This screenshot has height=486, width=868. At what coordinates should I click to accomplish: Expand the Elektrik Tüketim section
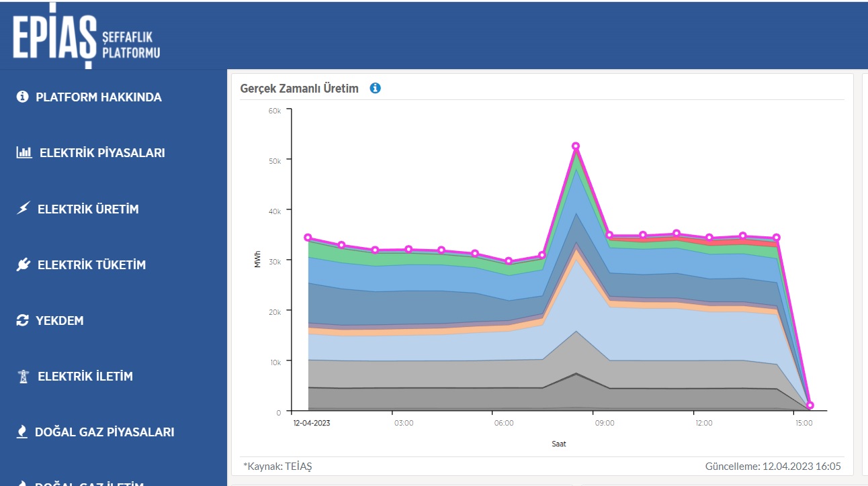click(91, 265)
